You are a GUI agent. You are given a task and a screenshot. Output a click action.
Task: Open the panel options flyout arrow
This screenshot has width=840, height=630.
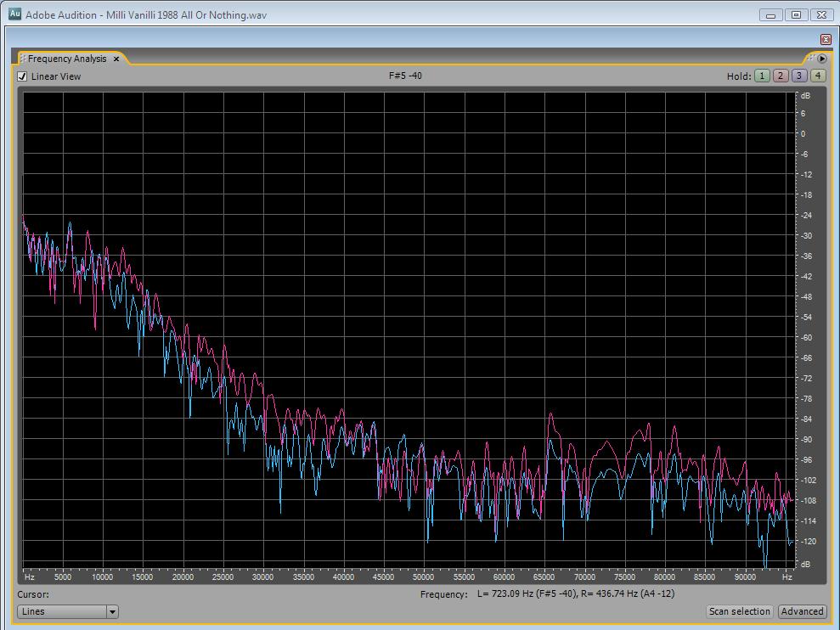pos(822,59)
